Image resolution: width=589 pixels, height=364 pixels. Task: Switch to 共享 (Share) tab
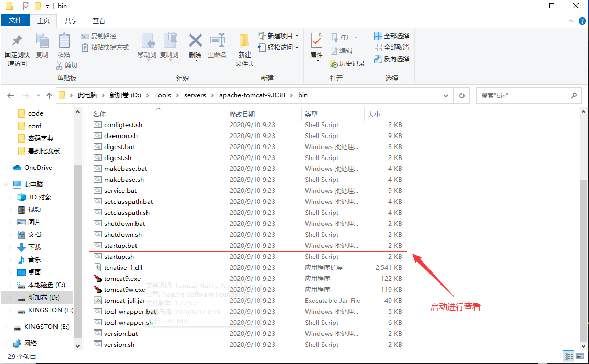click(x=71, y=21)
